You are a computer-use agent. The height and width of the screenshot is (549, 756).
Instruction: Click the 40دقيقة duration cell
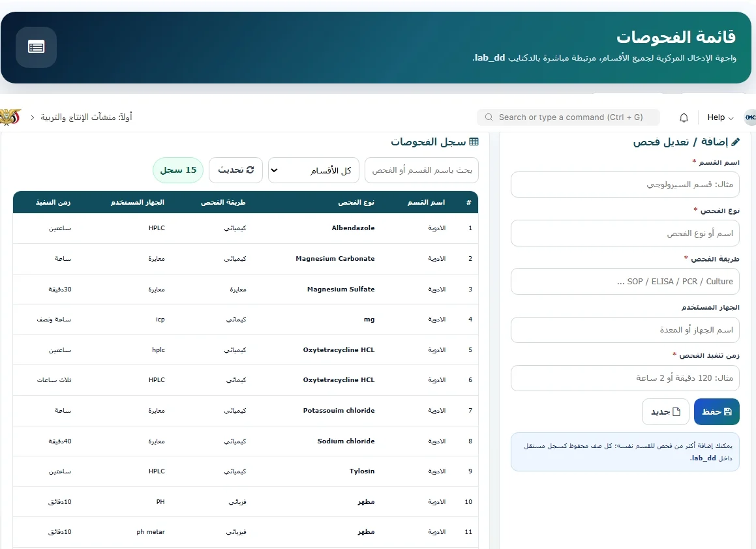(x=60, y=441)
